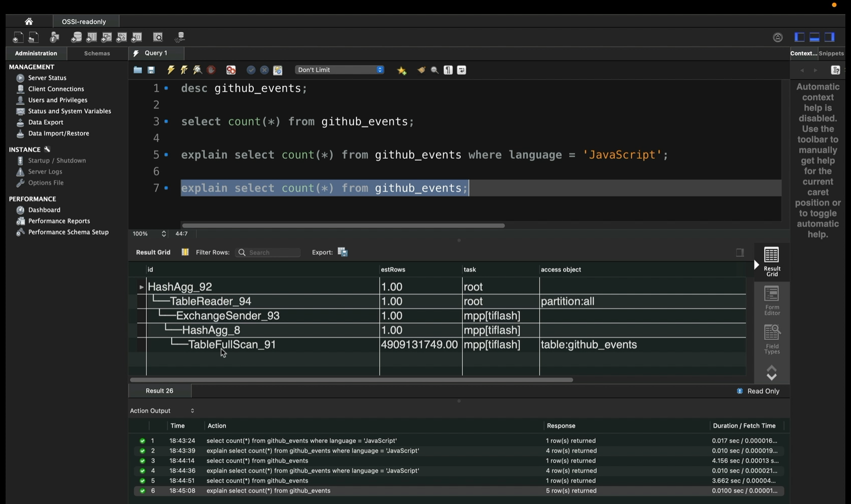Image resolution: width=851 pixels, height=504 pixels.
Task: Open Users and Privileges
Action: click(x=57, y=100)
